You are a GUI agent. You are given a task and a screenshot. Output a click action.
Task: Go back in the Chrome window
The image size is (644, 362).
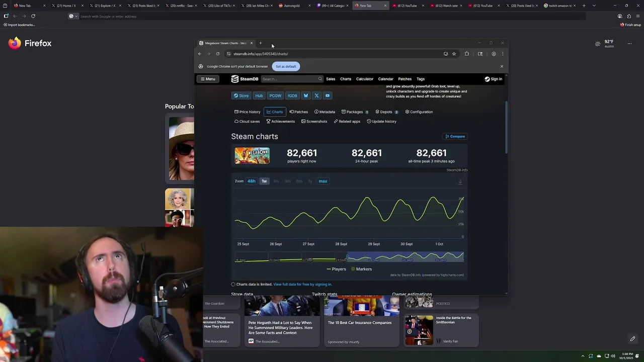pyautogui.click(x=200, y=54)
